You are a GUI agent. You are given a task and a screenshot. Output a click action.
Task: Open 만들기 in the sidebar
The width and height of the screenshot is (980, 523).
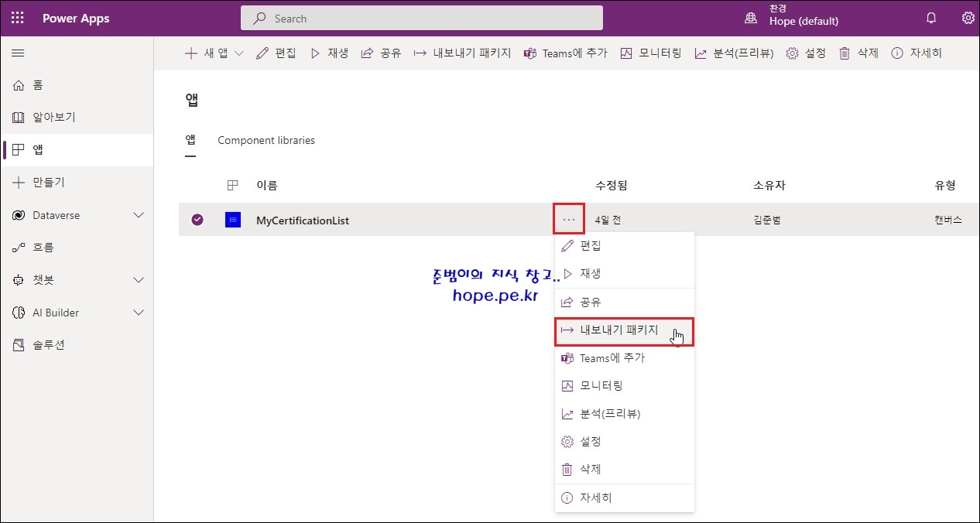[x=77, y=183]
